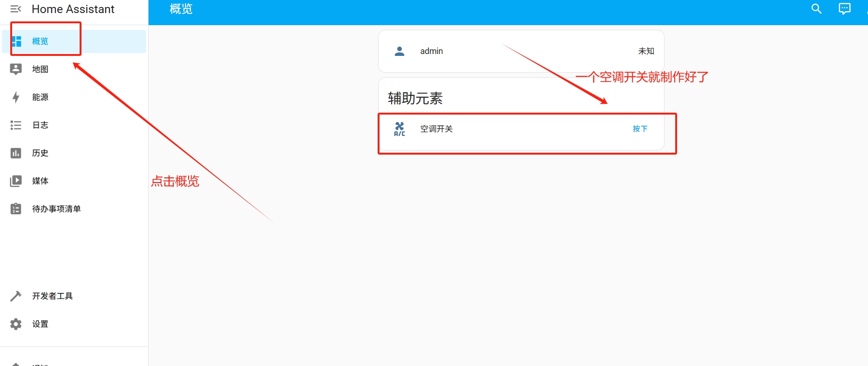The width and height of the screenshot is (868, 366).
Task: Open the 历史 sidebar menu item
Action: click(74, 153)
